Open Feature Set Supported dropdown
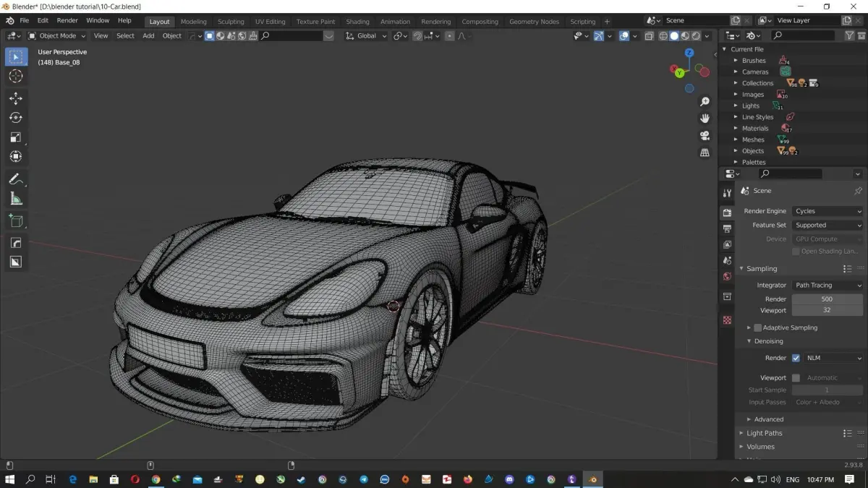Image resolution: width=868 pixels, height=488 pixels. (x=827, y=225)
